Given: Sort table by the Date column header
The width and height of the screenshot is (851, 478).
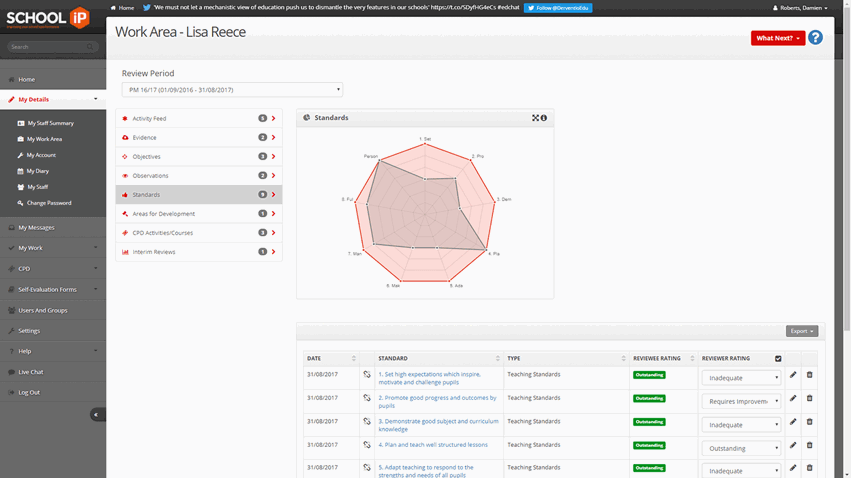Looking at the screenshot, I should 331,359.
